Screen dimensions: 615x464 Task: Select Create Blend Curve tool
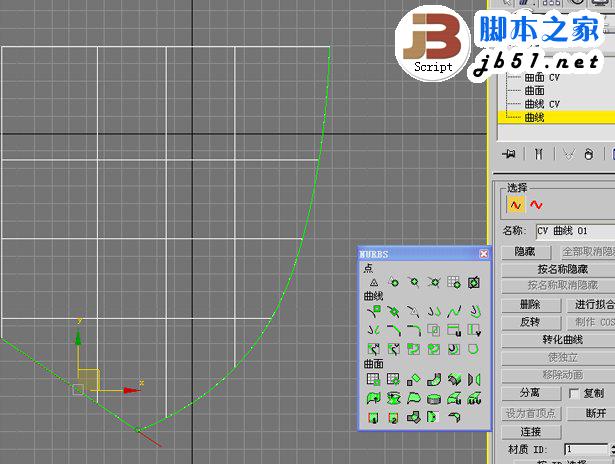[x=454, y=312]
